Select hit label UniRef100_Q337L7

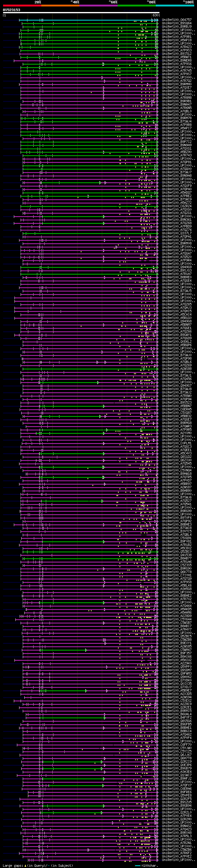[x=176, y=233]
